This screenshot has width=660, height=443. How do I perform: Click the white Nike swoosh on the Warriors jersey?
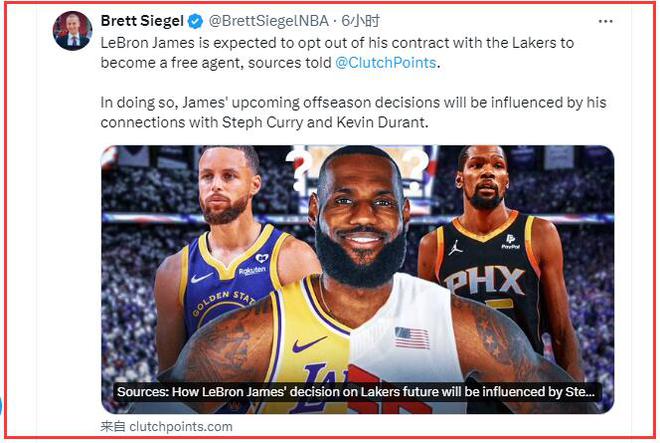(201, 278)
